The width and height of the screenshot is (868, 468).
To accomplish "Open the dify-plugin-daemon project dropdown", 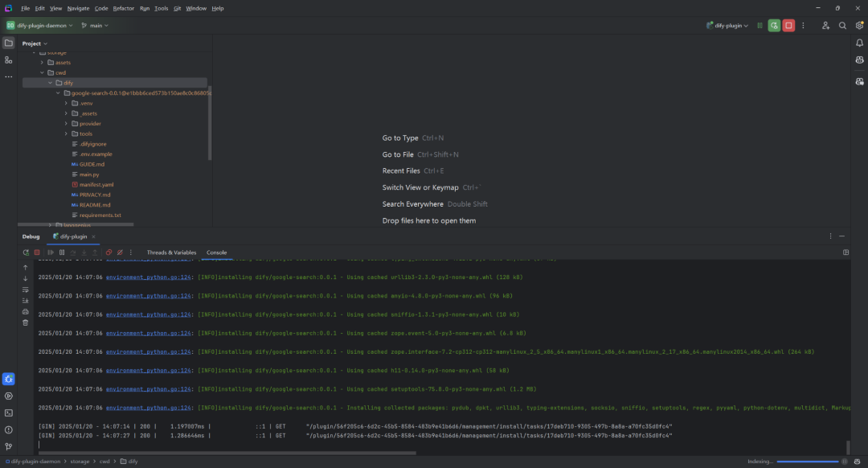I will [x=40, y=26].
